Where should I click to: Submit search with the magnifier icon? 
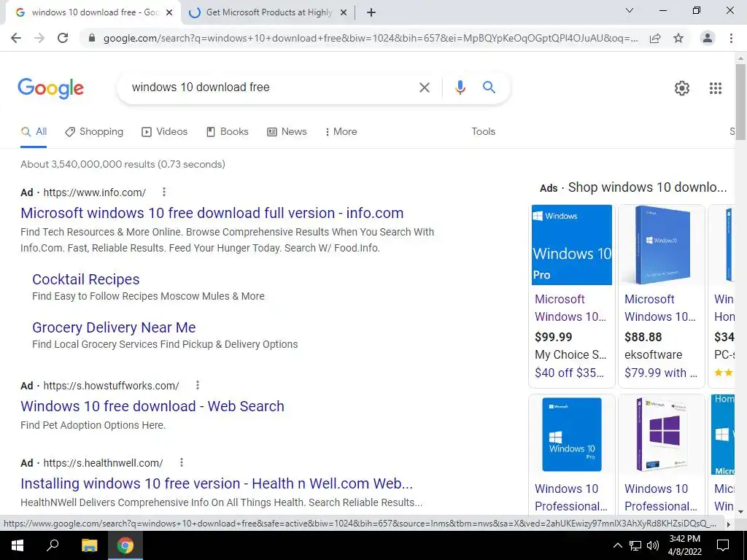point(489,87)
